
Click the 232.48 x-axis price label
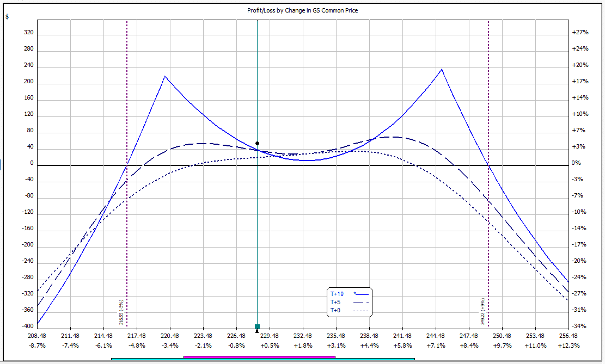(303, 336)
